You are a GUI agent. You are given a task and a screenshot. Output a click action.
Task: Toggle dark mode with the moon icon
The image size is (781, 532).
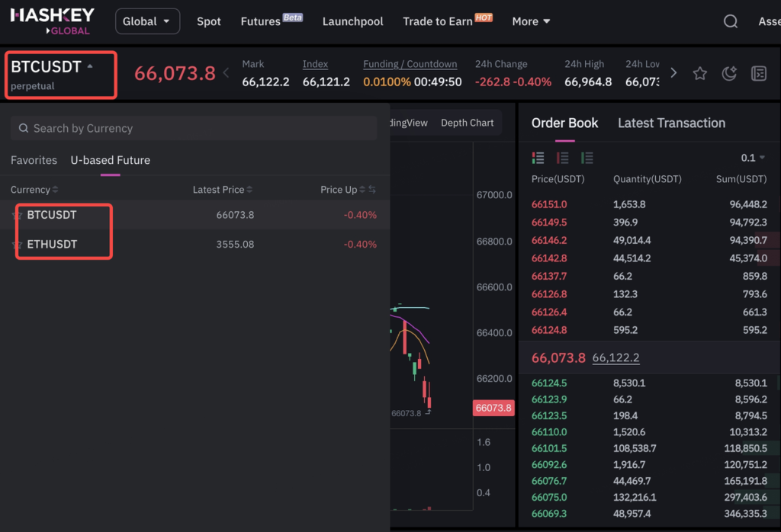pos(729,73)
